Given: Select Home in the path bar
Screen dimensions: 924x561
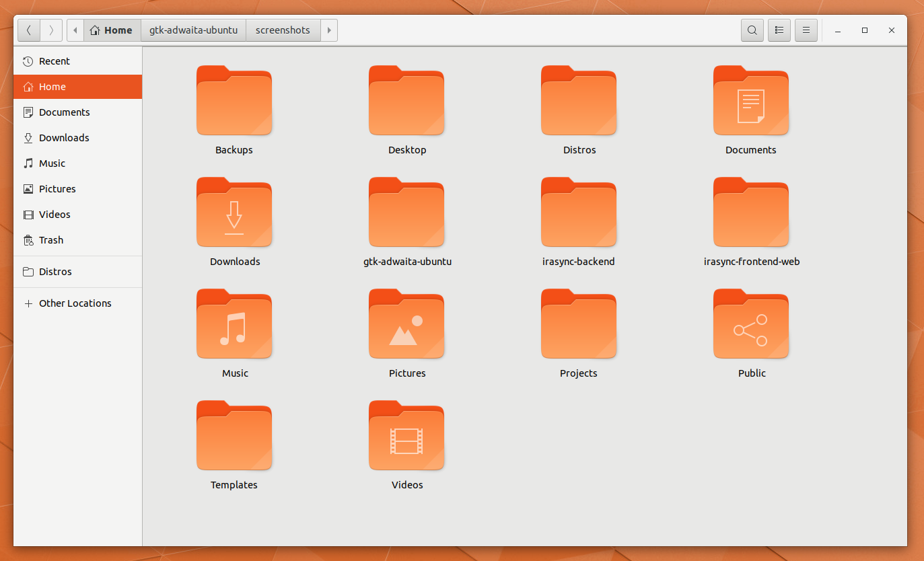Looking at the screenshot, I should [x=112, y=30].
